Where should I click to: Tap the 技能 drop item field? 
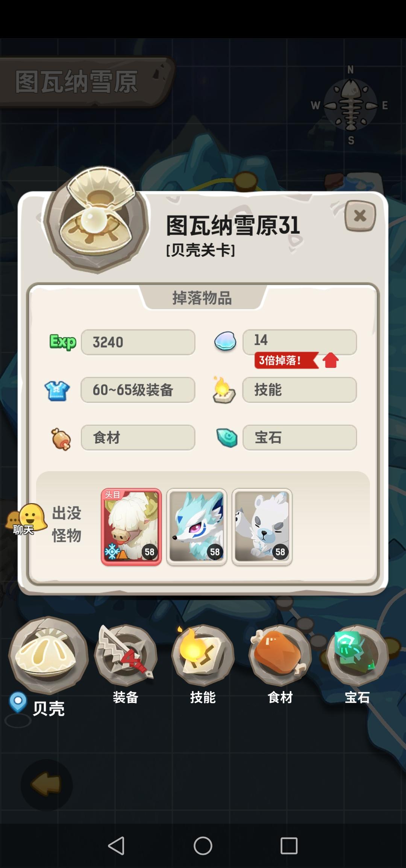click(x=300, y=390)
